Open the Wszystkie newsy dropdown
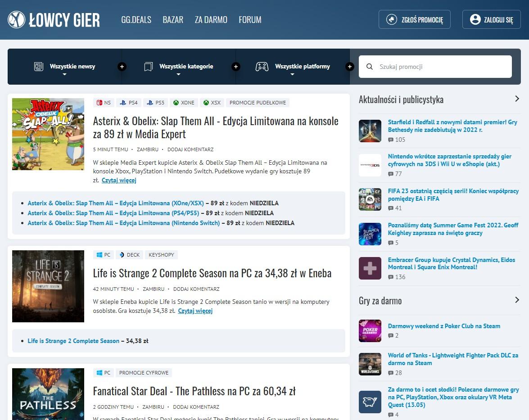The width and height of the screenshot is (529, 420). coord(65,67)
